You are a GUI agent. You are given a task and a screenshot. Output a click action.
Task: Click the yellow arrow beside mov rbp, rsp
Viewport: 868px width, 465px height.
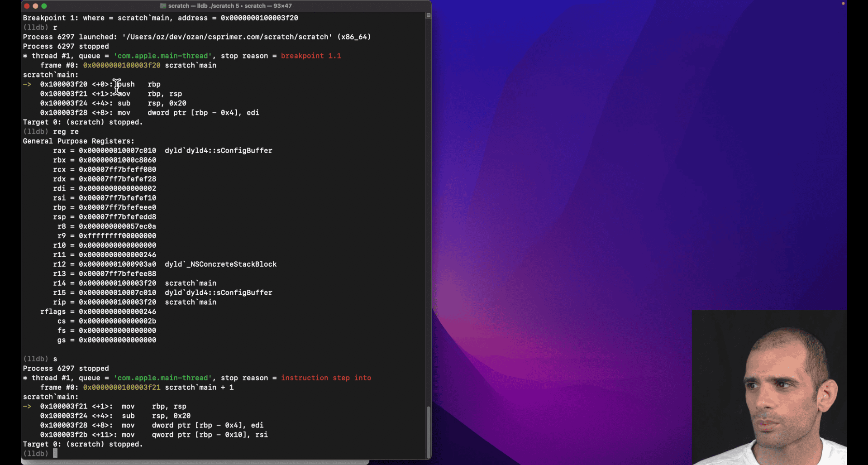pos(27,406)
